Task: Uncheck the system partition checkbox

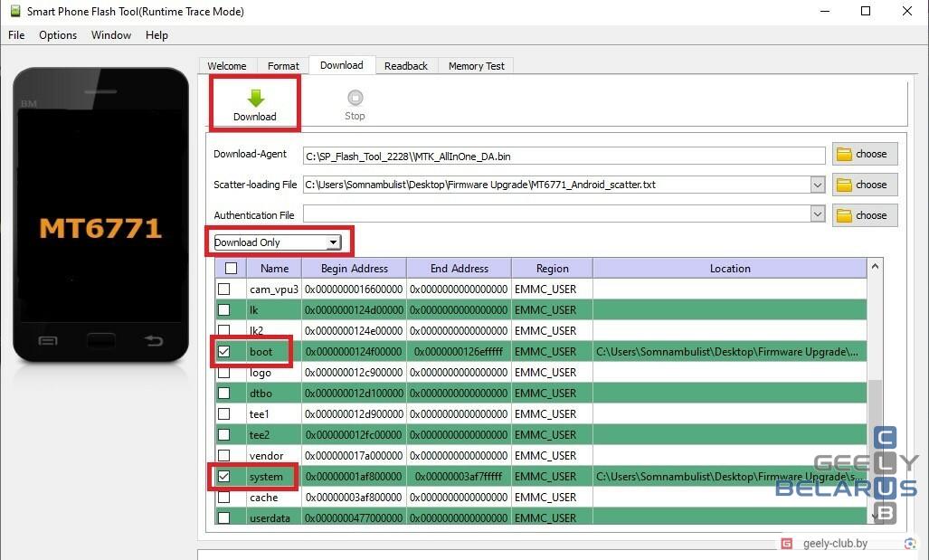Action: (224, 476)
